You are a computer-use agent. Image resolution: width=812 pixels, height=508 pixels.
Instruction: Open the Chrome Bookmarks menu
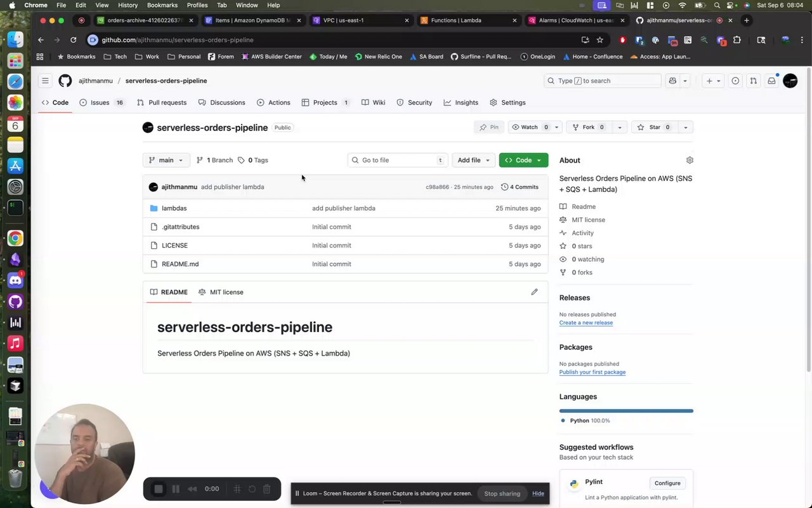click(x=162, y=5)
